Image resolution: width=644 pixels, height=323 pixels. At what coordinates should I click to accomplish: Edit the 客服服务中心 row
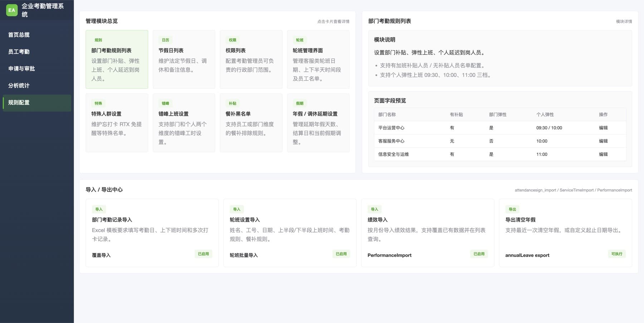pos(603,141)
